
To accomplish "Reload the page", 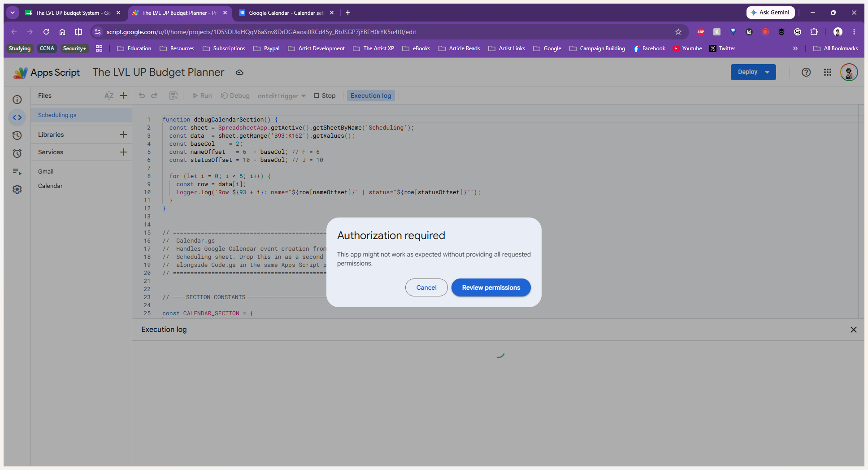I will [x=46, y=32].
